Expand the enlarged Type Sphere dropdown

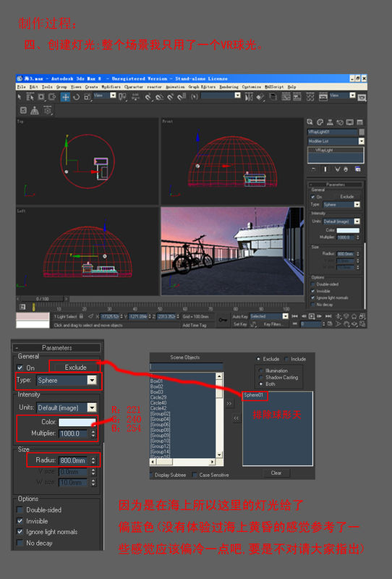92,380
